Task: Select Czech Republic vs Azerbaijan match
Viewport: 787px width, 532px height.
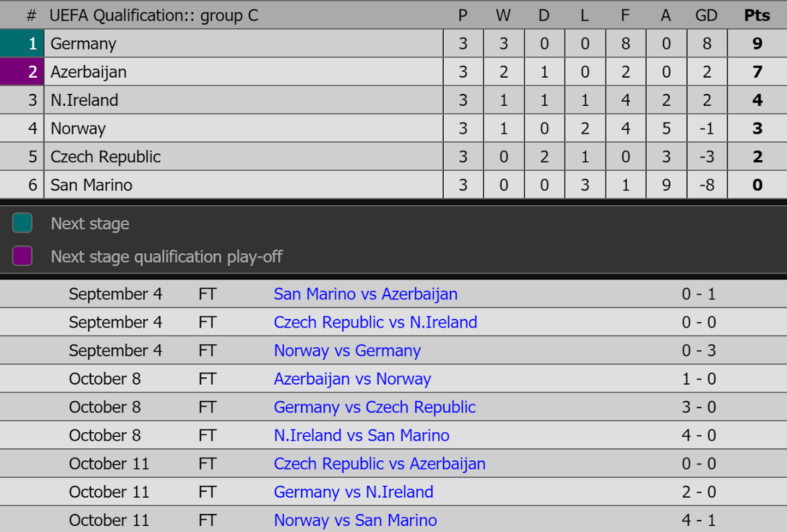Action: coord(379,464)
